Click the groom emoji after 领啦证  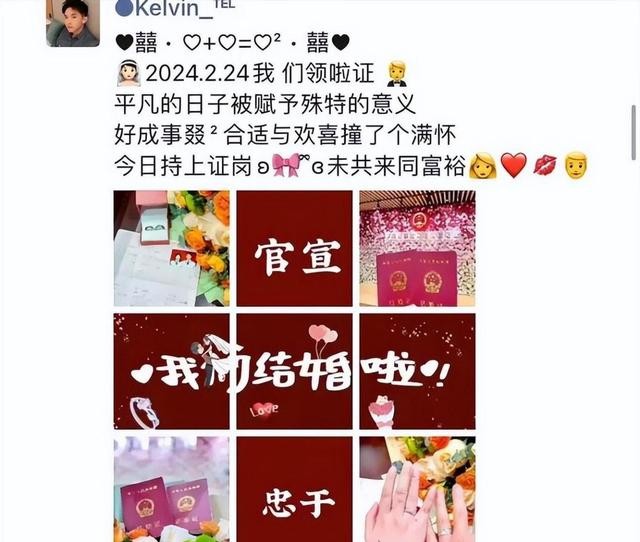pyautogui.click(x=397, y=74)
